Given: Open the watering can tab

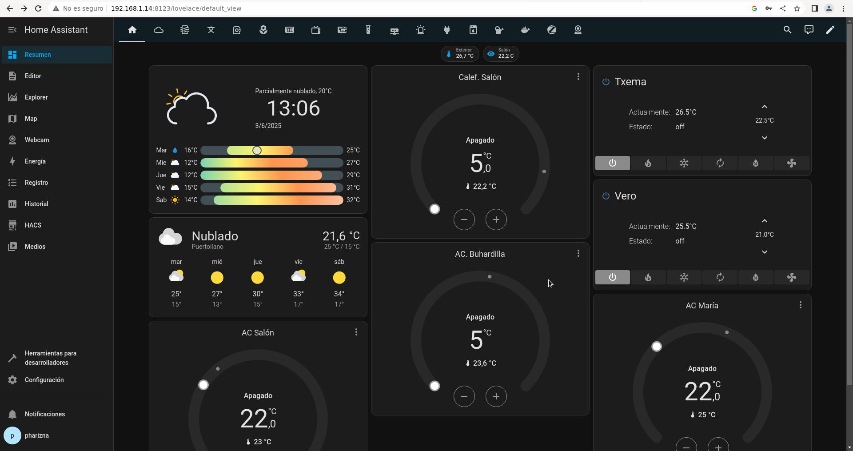Looking at the screenshot, I should pyautogui.click(x=499, y=30).
